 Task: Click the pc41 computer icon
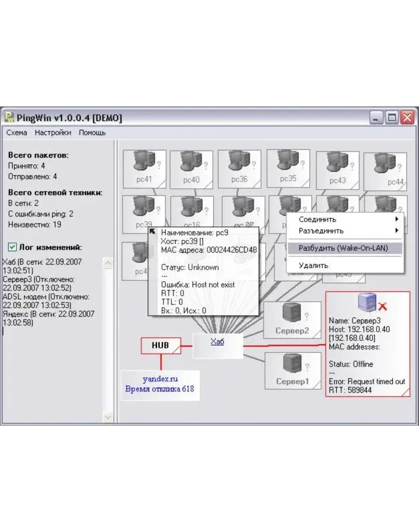click(x=145, y=162)
